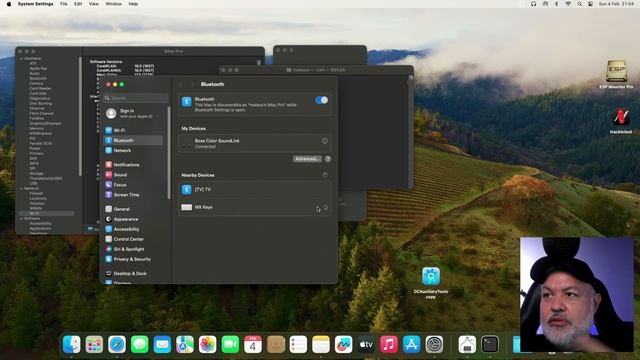Viewport: 640px width, 360px height.
Task: Click the Advanced… button
Action: [x=307, y=159]
